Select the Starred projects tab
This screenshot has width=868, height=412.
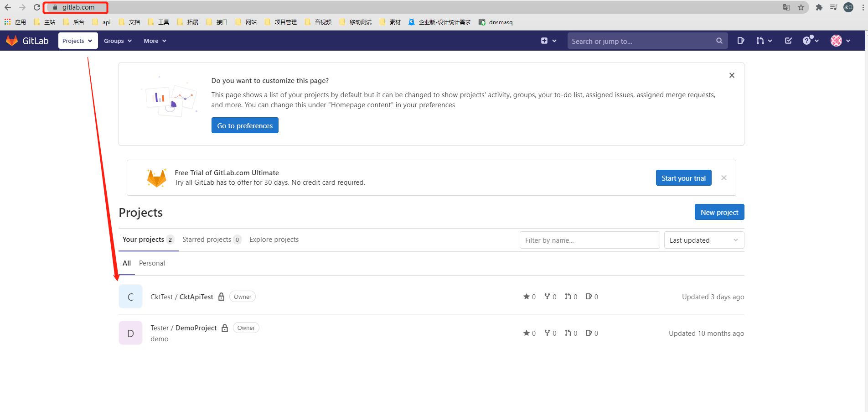point(212,240)
